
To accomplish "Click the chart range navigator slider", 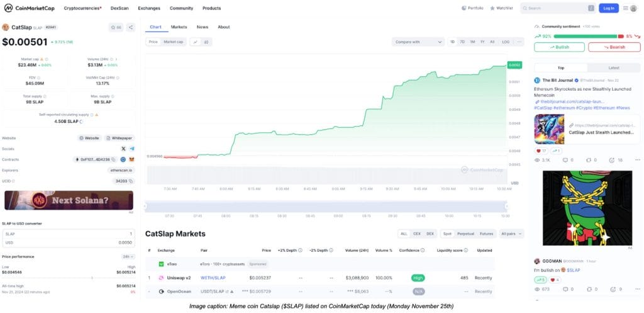I will [x=326, y=207].
